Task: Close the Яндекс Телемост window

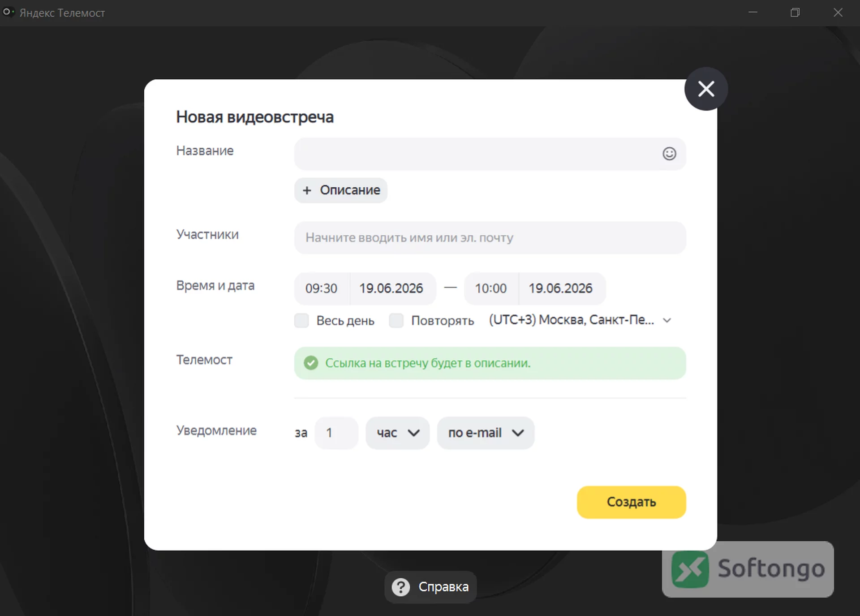Action: 838,13
